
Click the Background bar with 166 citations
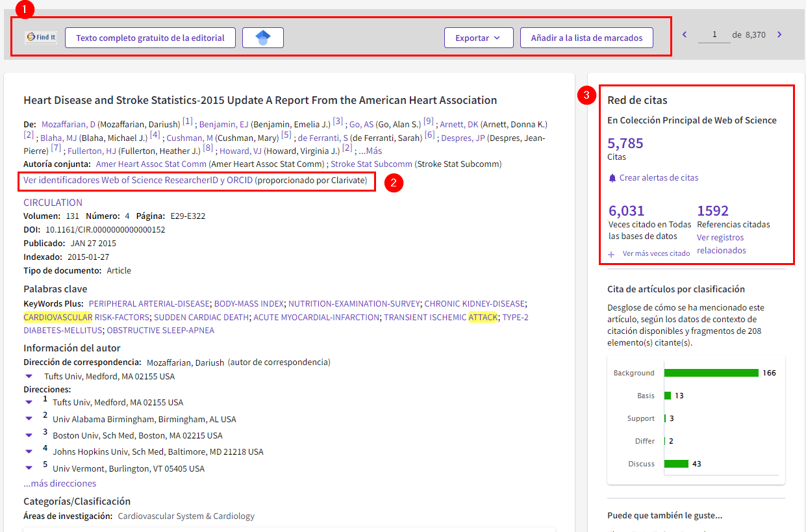[x=711, y=373]
